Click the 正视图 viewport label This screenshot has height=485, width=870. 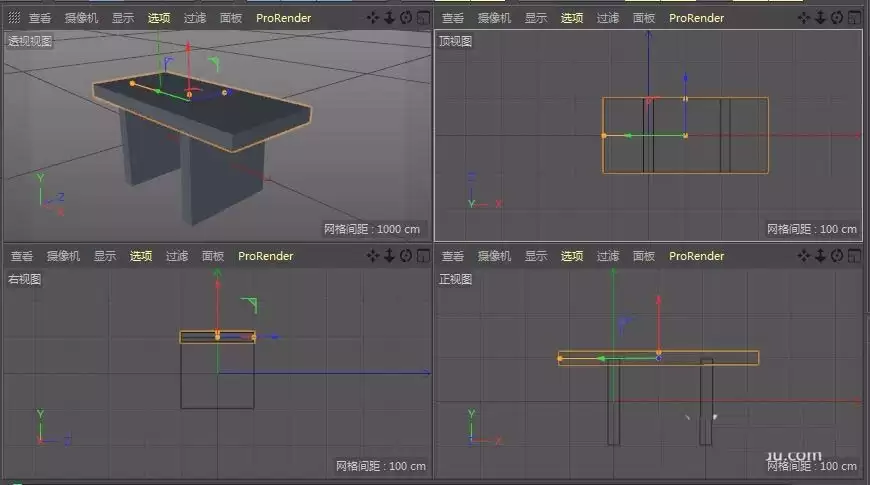456,279
